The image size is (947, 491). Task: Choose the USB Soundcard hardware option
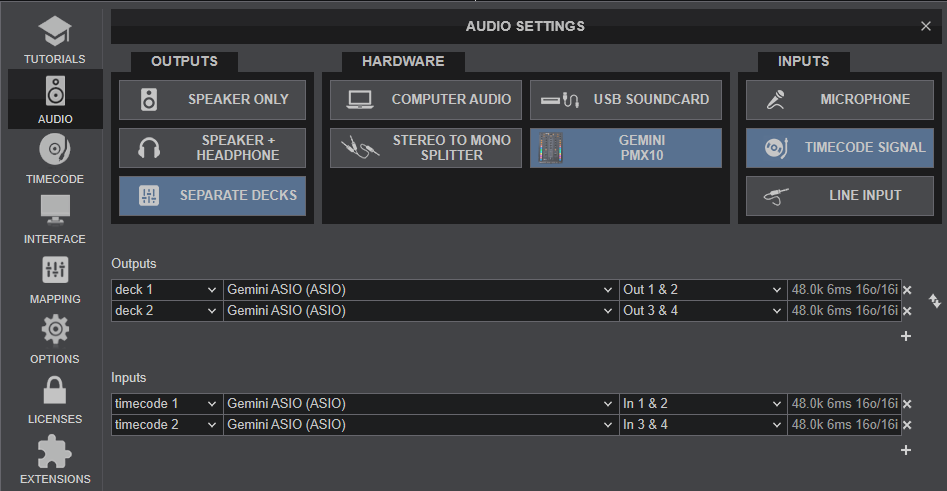625,100
